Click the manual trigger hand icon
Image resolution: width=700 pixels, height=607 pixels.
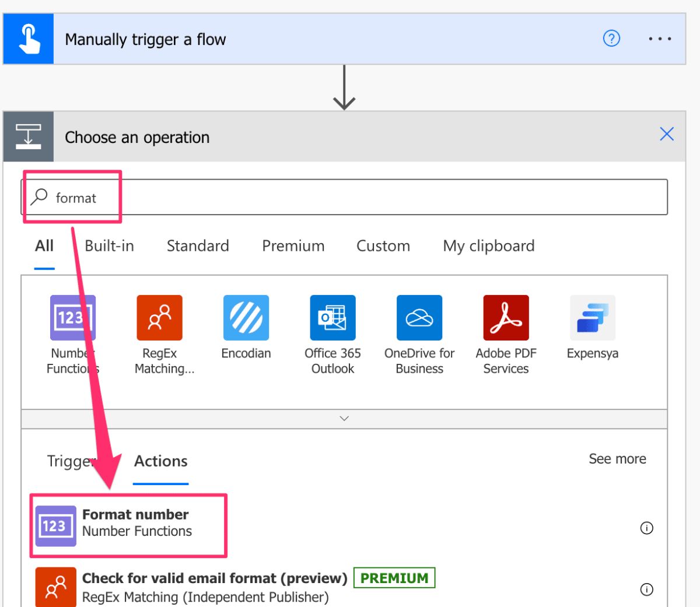28,38
